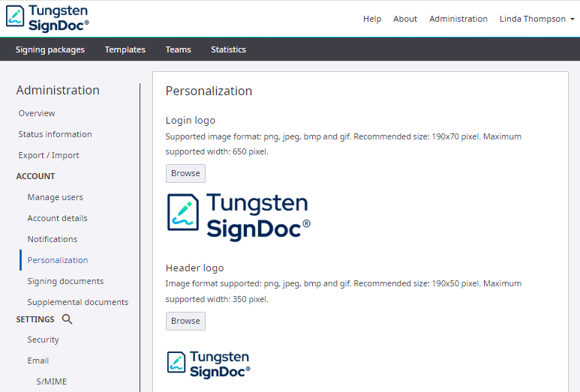Image resolution: width=580 pixels, height=392 pixels.
Task: Open Email settings in sidebar
Action: coord(38,361)
